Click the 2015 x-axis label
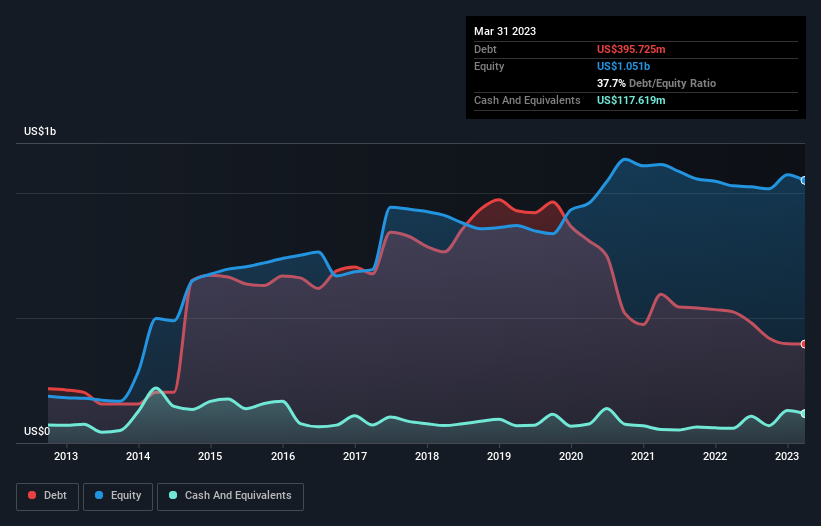This screenshot has height=526, width=821. click(x=210, y=456)
